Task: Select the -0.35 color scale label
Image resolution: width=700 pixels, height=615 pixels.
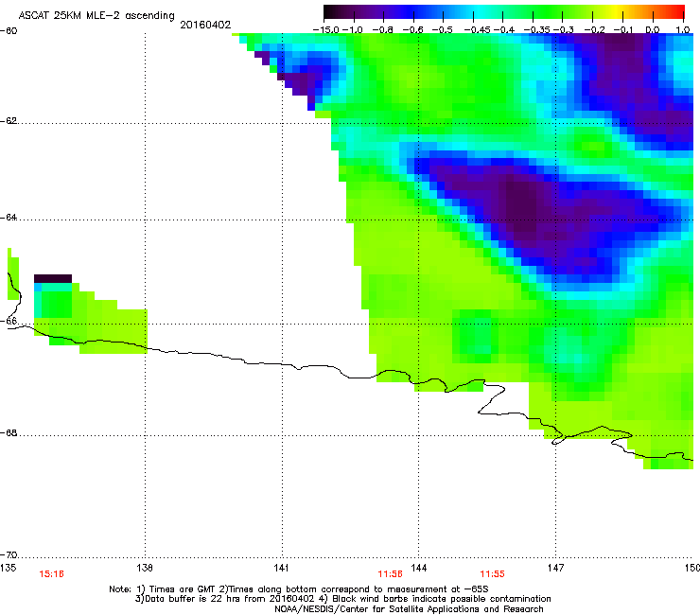Action: pyautogui.click(x=537, y=30)
